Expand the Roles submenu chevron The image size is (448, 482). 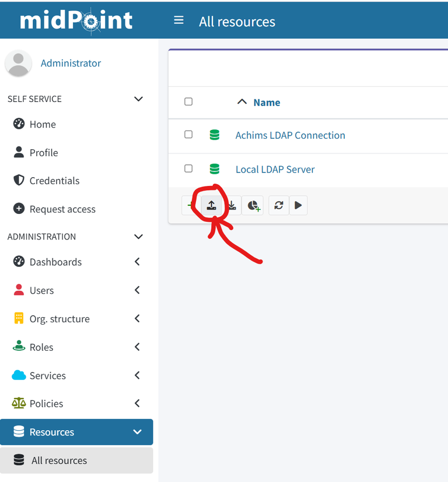point(137,347)
